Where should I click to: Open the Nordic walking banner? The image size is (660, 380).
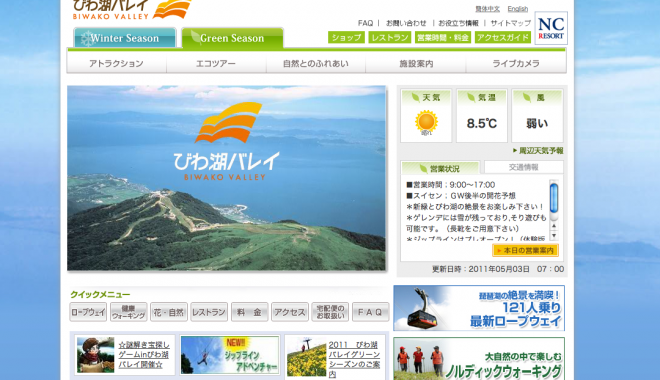pos(479,359)
